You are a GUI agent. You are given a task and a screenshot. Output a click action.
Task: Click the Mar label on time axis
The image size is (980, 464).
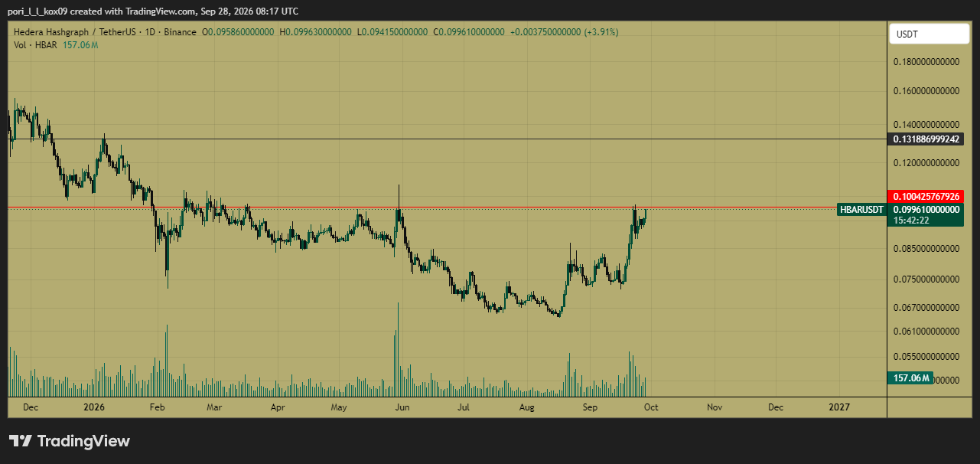click(214, 407)
